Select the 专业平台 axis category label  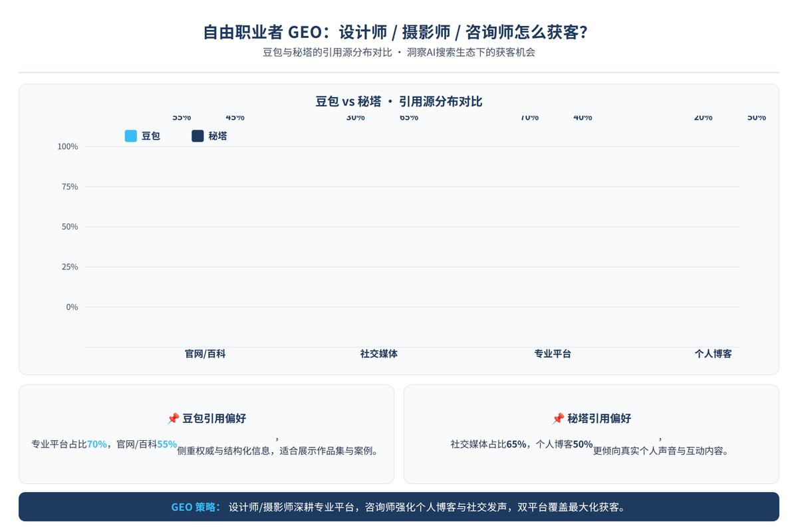tap(553, 354)
